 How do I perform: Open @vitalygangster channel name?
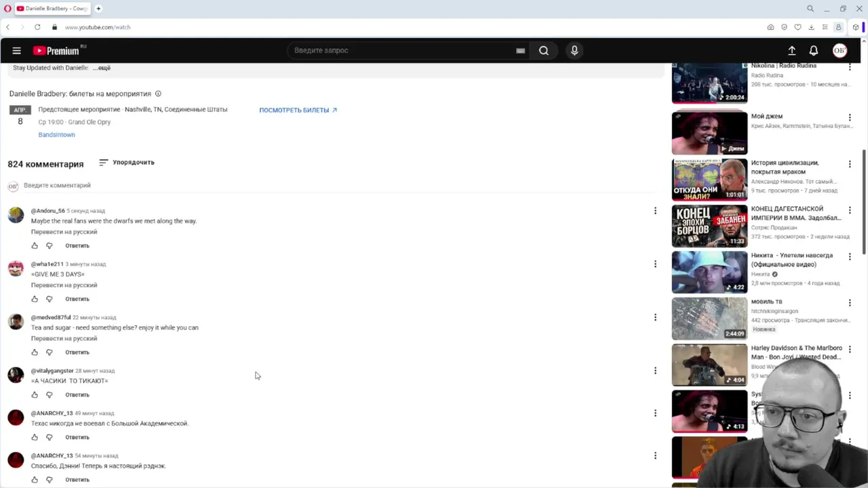(x=52, y=371)
